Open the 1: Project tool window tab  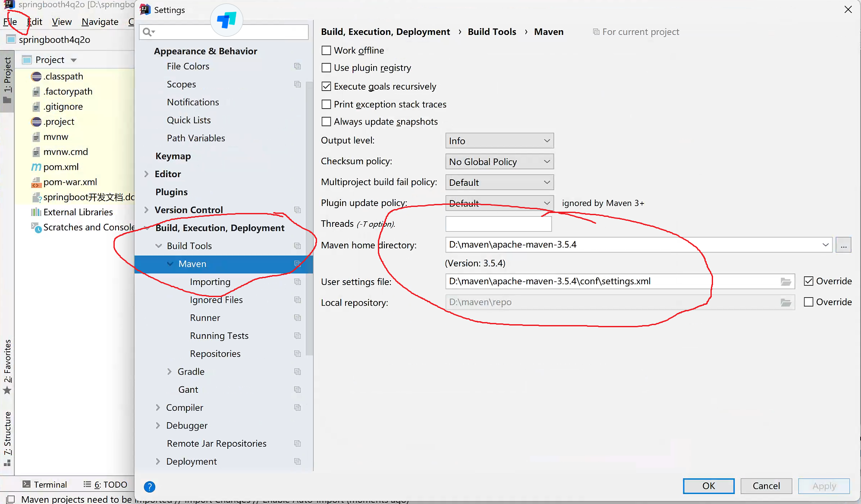point(7,80)
